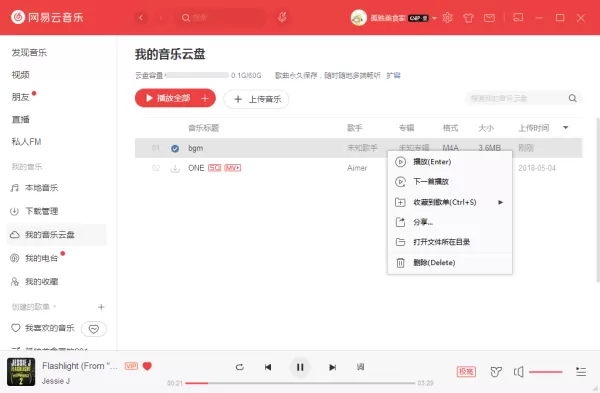Sort by 歌手 column header
Viewport: 600px width, 393px height.
click(x=355, y=128)
